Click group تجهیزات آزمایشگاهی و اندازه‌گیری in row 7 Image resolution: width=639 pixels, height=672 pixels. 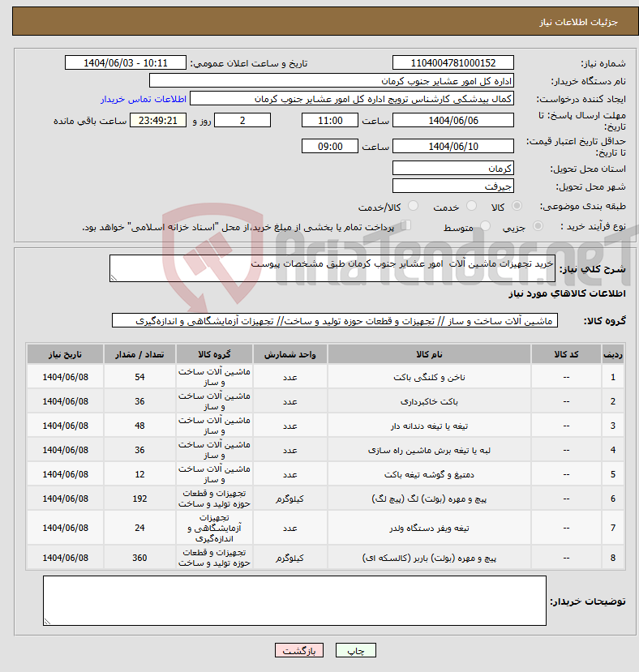214,528
